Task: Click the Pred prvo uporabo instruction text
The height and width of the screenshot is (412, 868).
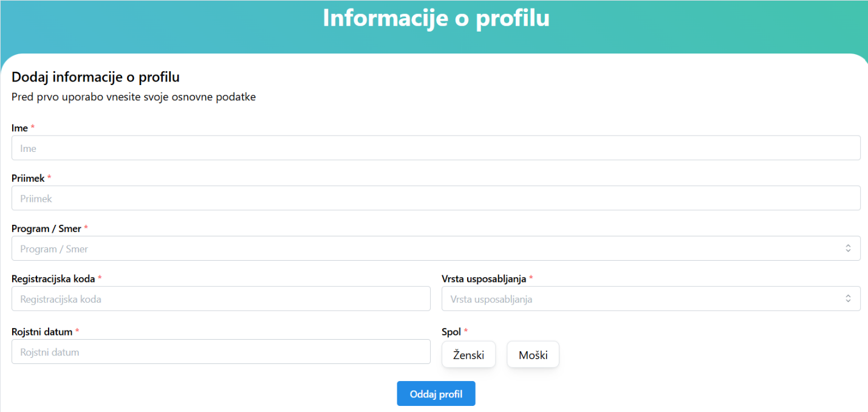Action: tap(134, 97)
